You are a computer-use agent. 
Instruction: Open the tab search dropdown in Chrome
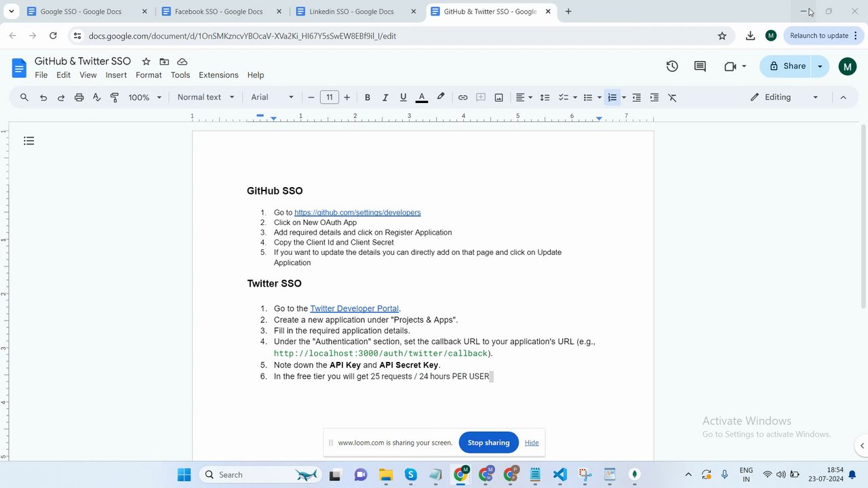click(x=11, y=12)
